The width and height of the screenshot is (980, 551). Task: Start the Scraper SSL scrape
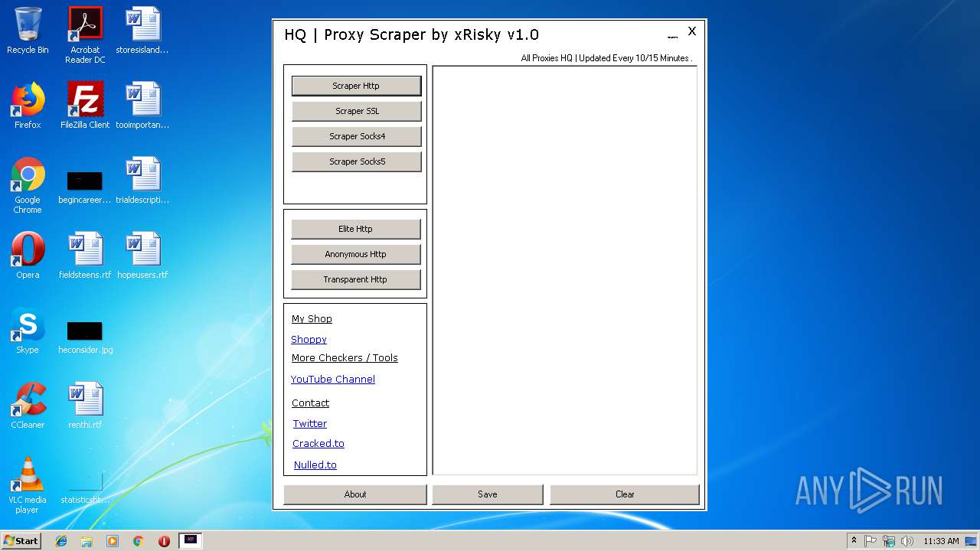point(356,111)
